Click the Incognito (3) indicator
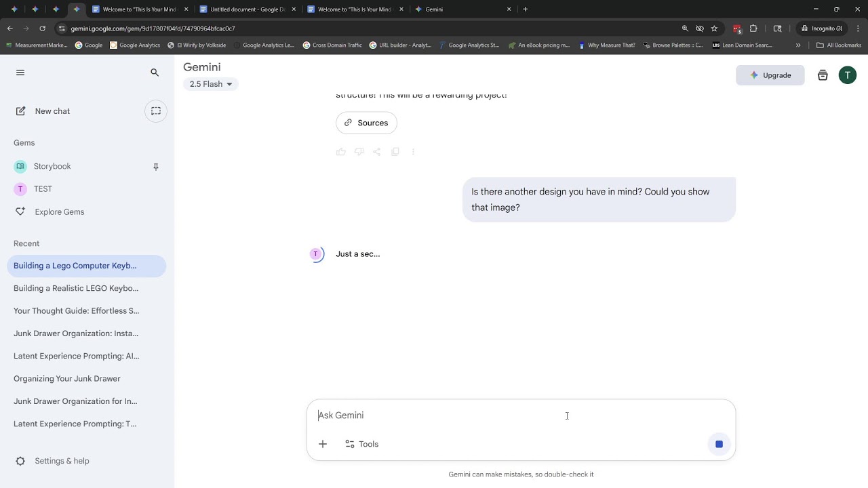868x488 pixels. [x=821, y=28]
